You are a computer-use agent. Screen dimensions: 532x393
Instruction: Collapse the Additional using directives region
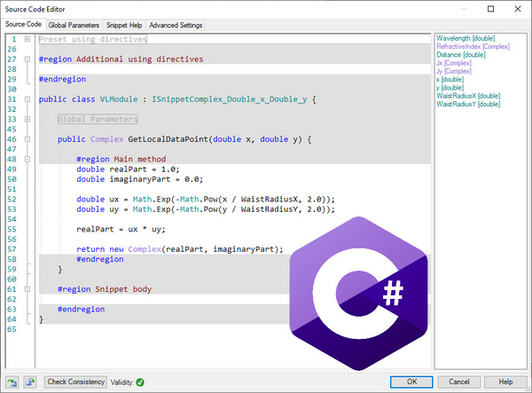(x=27, y=59)
